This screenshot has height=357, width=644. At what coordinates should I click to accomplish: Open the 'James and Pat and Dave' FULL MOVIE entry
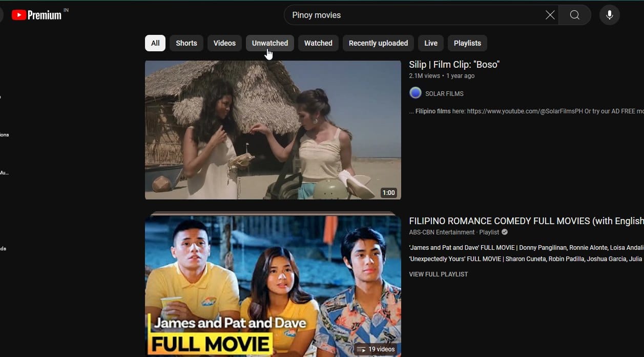[526, 248]
